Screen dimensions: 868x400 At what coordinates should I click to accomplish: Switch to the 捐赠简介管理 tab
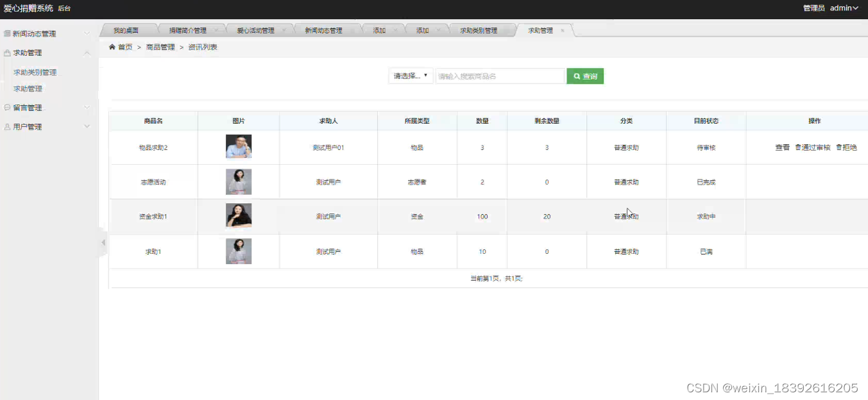coord(188,30)
